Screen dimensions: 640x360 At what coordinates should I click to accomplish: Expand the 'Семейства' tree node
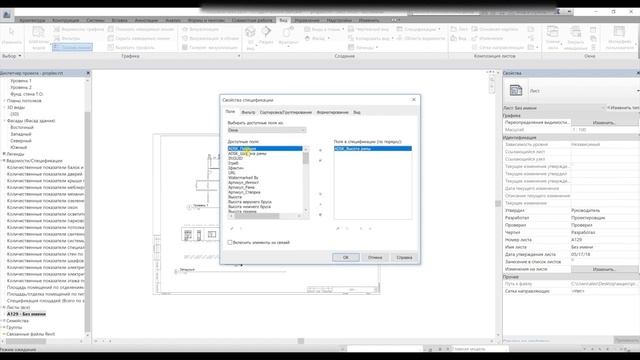click(x=4, y=321)
